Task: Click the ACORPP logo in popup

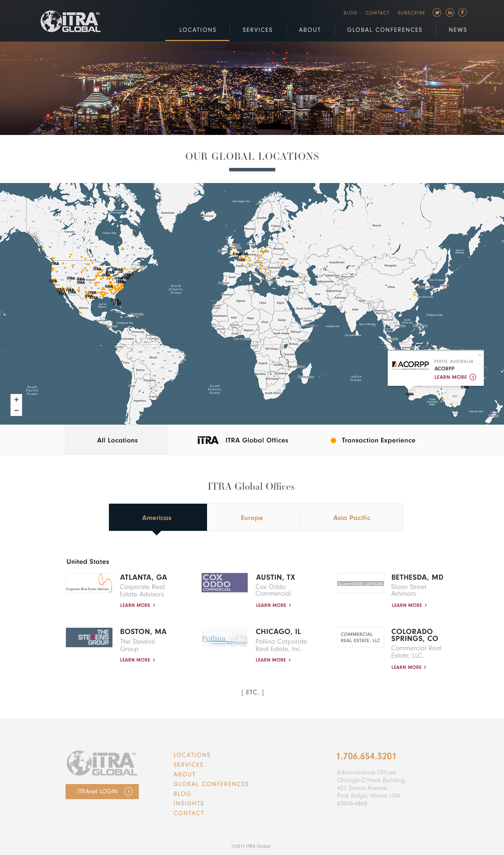Action: [411, 365]
